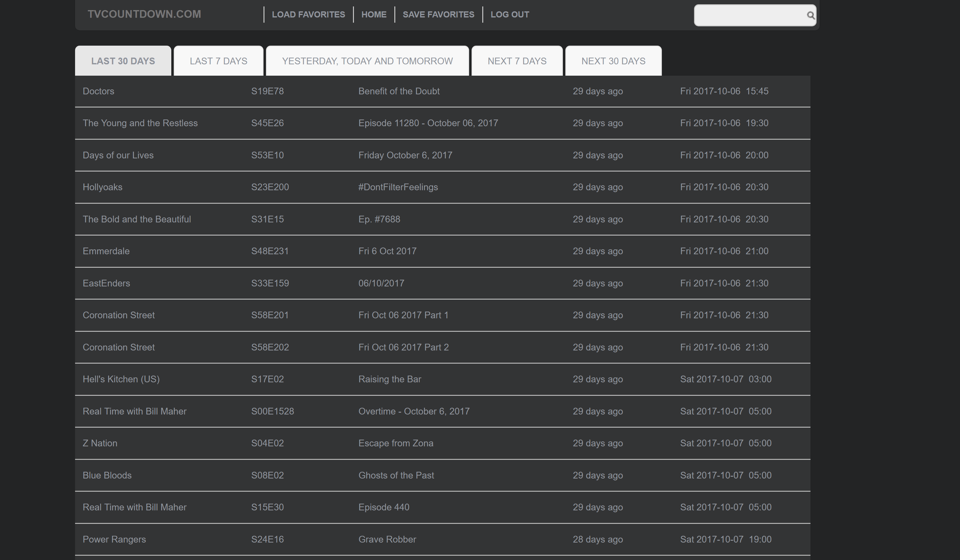The height and width of the screenshot is (560, 960).
Task: Click LOG OUT in the navigation
Action: 510,14
